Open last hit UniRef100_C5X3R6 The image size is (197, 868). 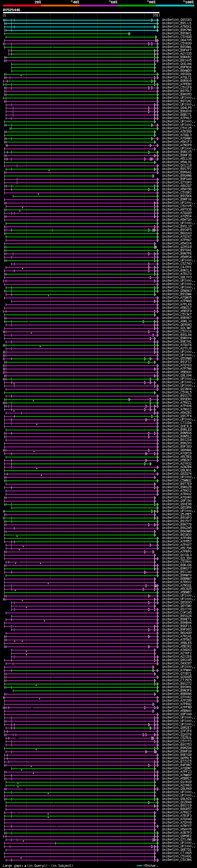tap(177, 860)
